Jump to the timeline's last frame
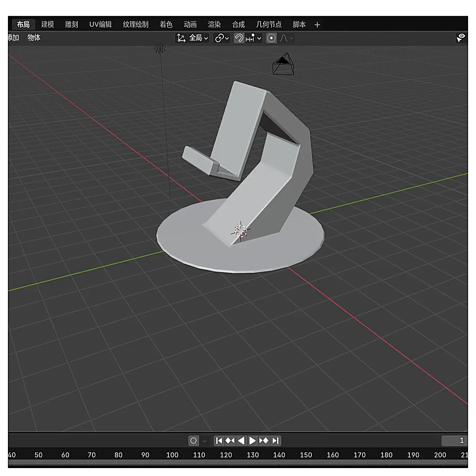 (x=275, y=441)
